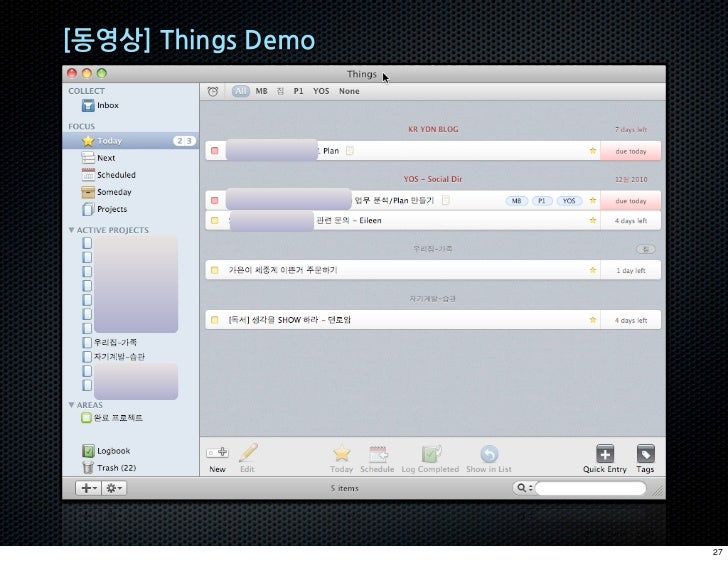Viewport: 728px width, 561px height.
Task: Check off the 생각을 SHOW 하라 task
Action: (214, 320)
